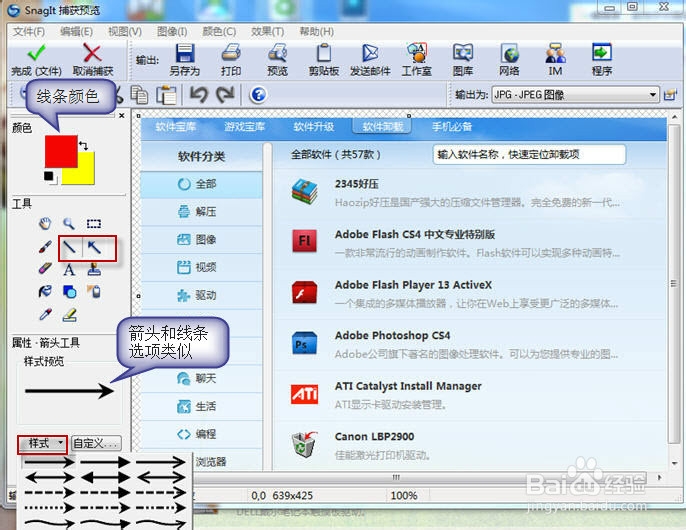The width and height of the screenshot is (686, 530).
Task: Select the 全部 category in sidebar
Action: [x=202, y=184]
